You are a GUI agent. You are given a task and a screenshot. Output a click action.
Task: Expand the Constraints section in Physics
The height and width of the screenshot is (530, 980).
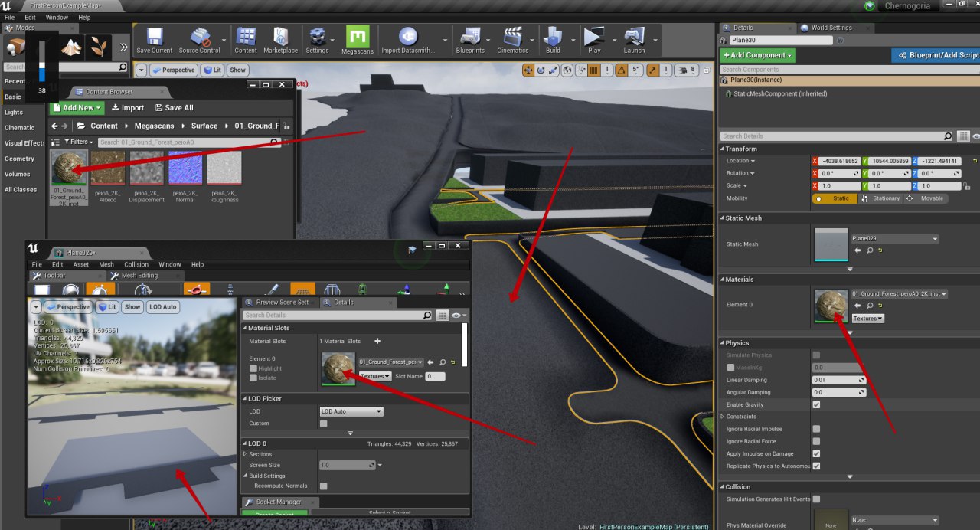pos(723,417)
